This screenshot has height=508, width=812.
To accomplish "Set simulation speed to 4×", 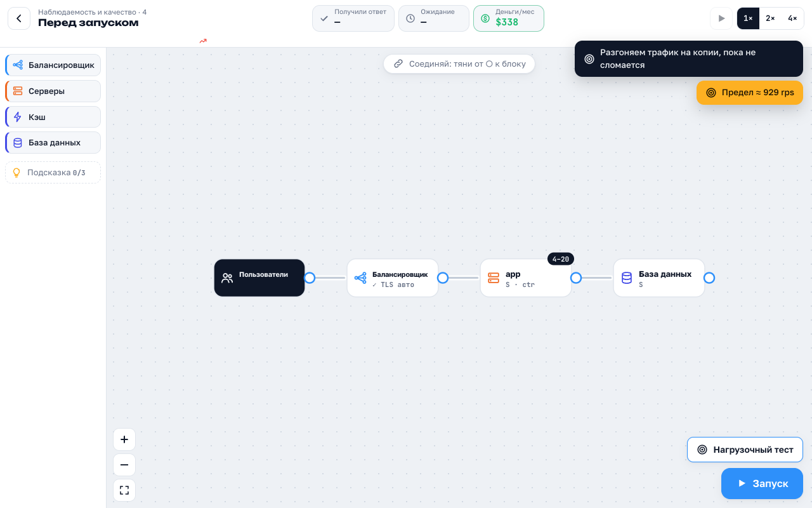I will (x=792, y=18).
